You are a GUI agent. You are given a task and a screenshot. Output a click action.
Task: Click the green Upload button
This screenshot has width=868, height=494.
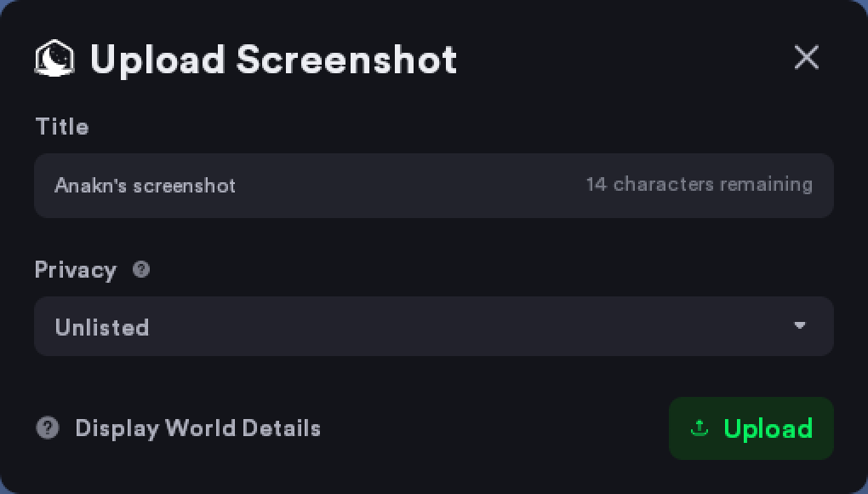click(x=751, y=428)
